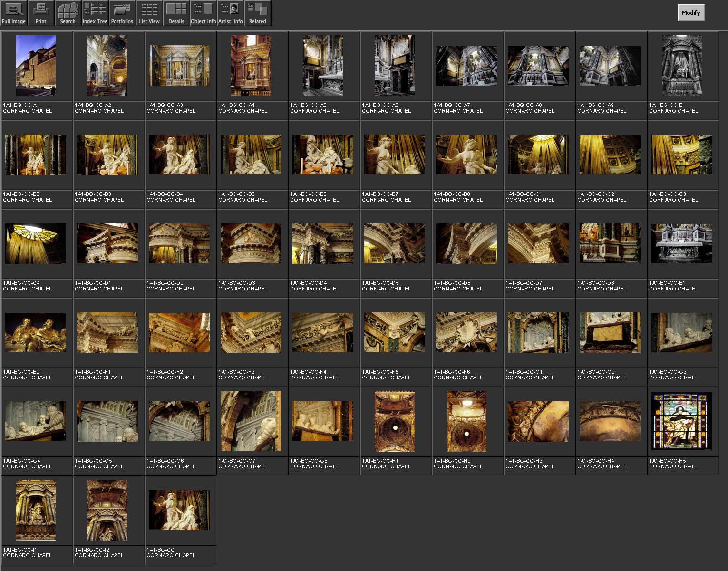Select thumbnail 1A1-BG-CC-B8
The width and height of the screenshot is (728, 571).
[x=466, y=155]
